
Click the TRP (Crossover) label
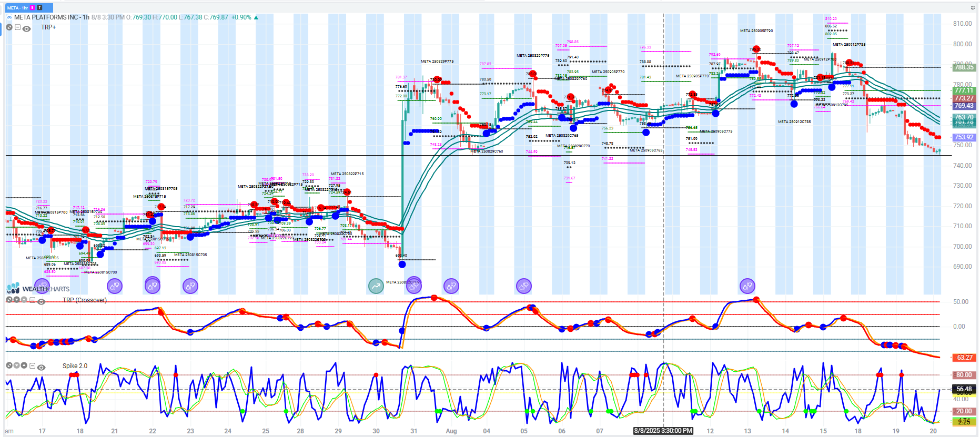pos(85,300)
